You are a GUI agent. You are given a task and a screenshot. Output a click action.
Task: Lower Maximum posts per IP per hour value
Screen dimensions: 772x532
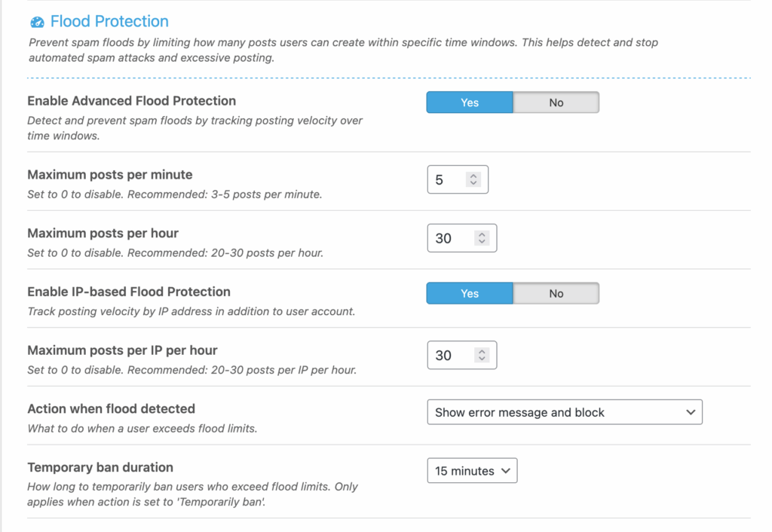pos(482,359)
